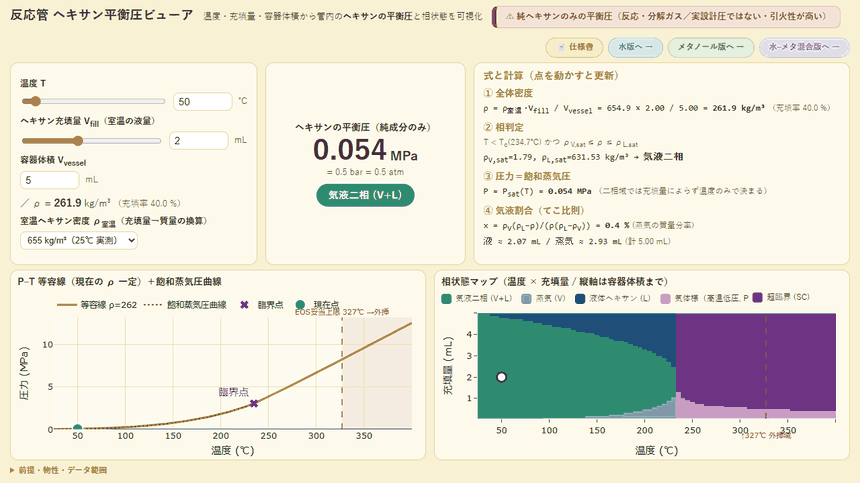This screenshot has width=860, height=483.
Task: Click the 0.054 MPa pressure readout
Action: pyautogui.click(x=365, y=150)
